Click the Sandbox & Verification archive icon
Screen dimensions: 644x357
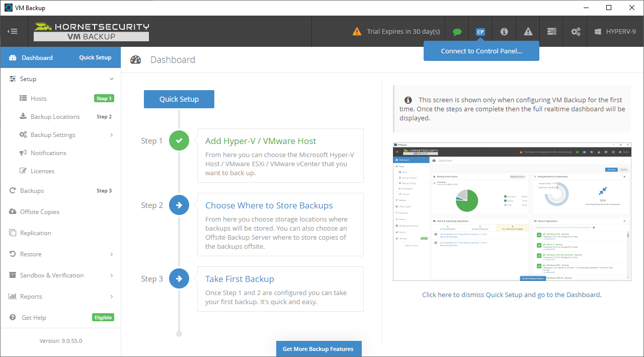[x=13, y=275]
